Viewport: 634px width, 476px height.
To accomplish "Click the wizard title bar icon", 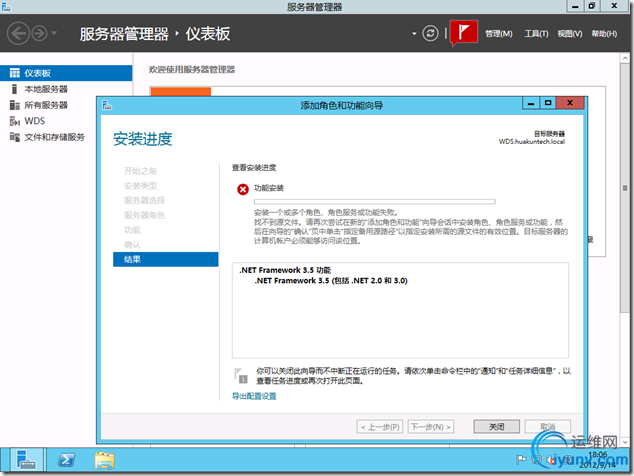I will (107, 106).
